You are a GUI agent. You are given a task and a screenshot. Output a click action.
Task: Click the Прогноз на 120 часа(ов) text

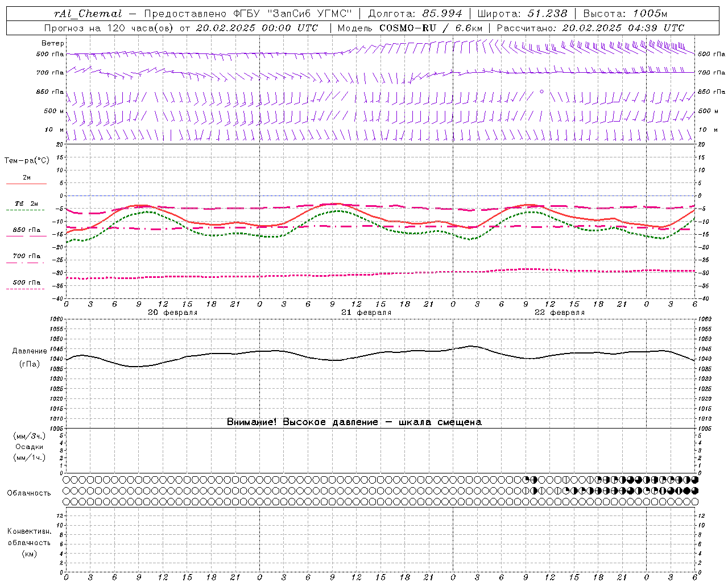[x=110, y=28]
